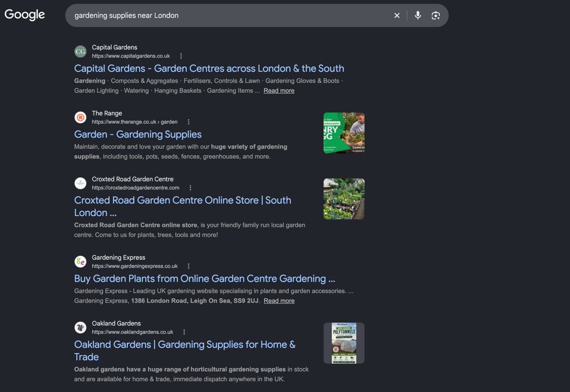Click the therange.co.uk › garden URL

coord(135,122)
